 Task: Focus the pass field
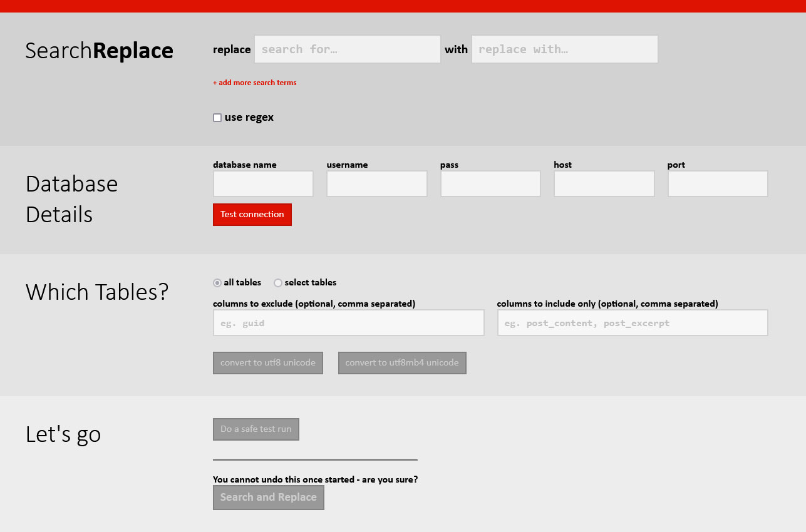[490, 184]
